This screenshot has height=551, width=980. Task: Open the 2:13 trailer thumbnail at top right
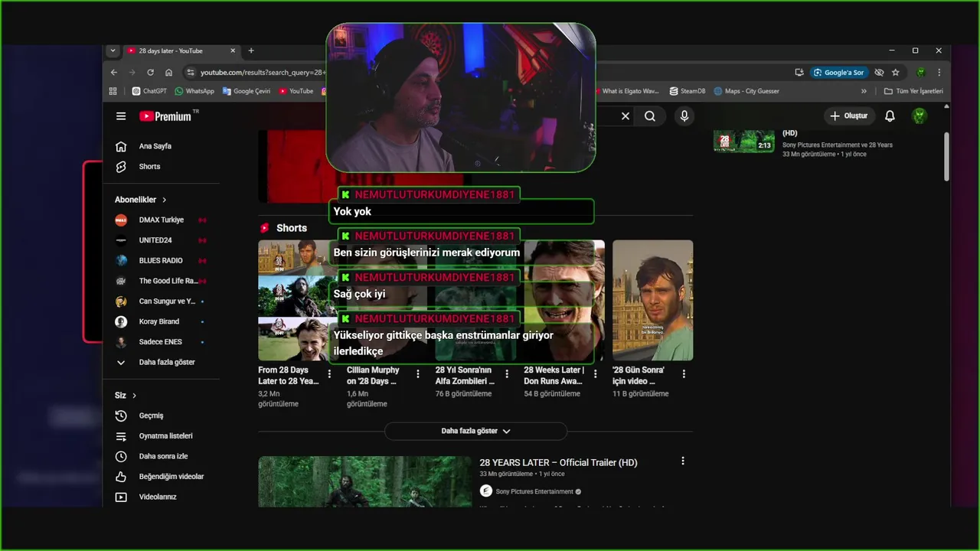(x=744, y=142)
